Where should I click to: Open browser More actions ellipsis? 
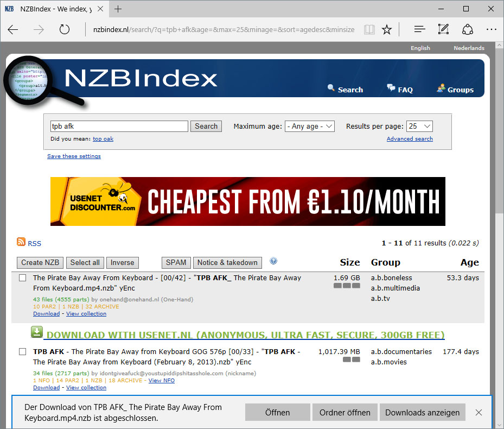[x=491, y=29]
